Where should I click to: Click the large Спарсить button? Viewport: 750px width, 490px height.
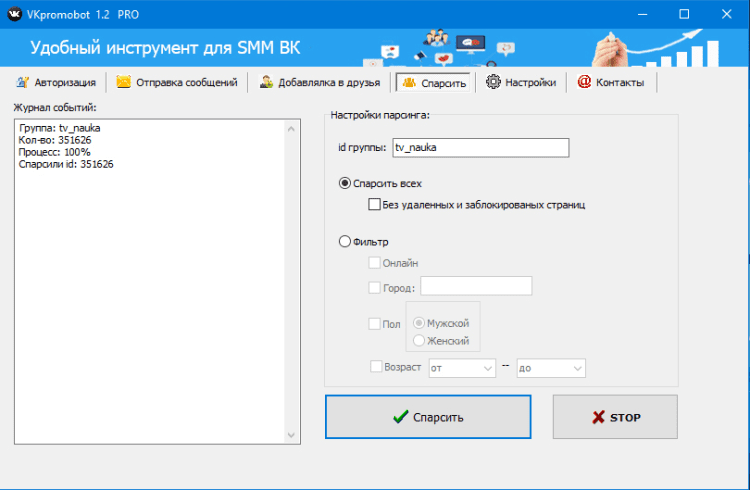coord(428,417)
